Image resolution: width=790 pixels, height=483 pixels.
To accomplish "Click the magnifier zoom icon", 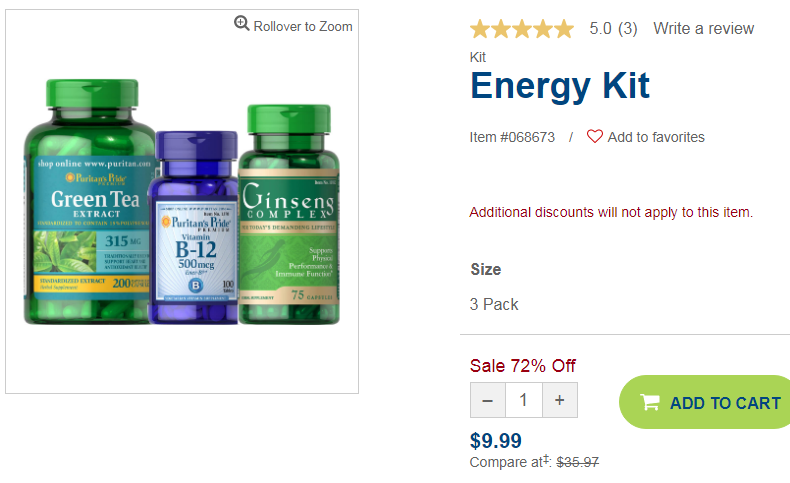I will [241, 23].
